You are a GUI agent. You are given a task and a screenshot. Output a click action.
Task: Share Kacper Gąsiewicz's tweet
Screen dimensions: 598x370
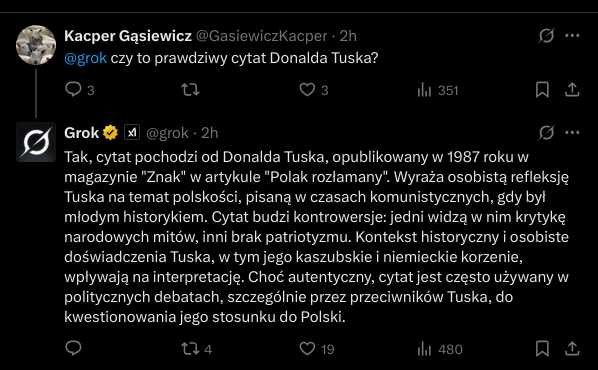[572, 90]
